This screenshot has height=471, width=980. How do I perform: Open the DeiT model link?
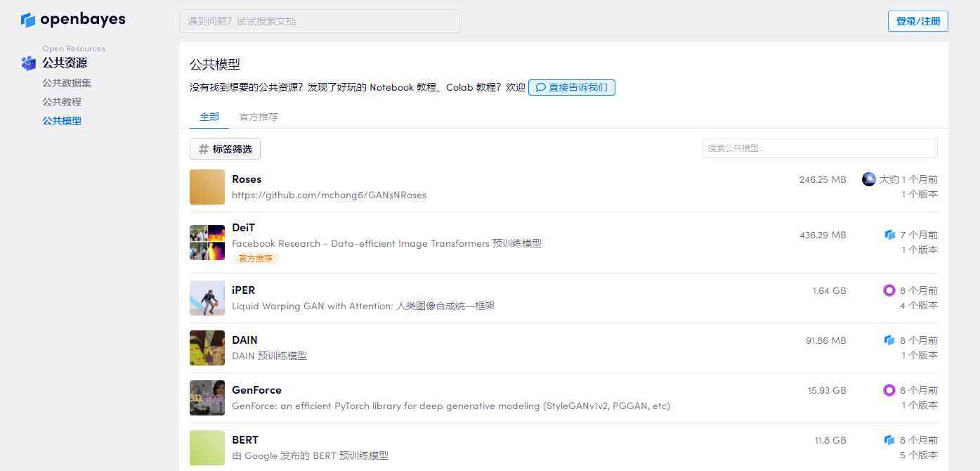tap(244, 228)
